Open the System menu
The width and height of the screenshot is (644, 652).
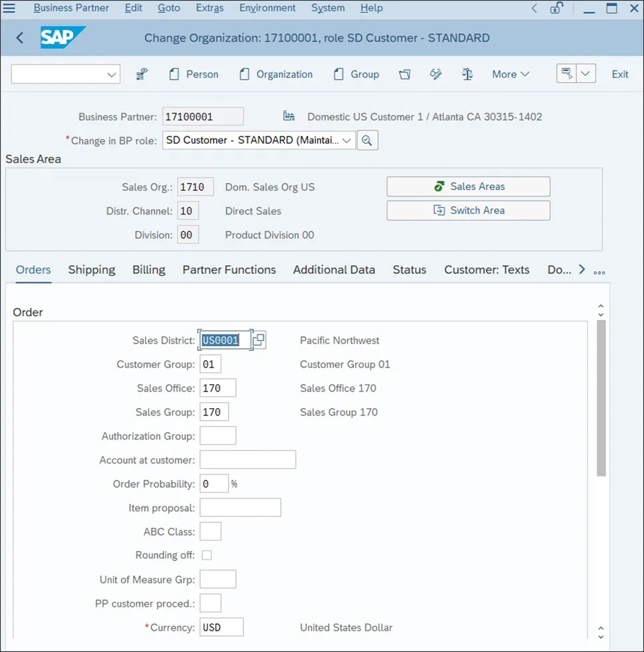point(328,8)
